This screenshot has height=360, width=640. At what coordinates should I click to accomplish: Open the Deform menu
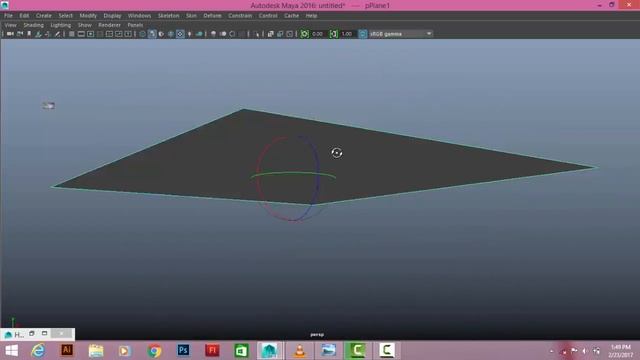pyautogui.click(x=212, y=16)
